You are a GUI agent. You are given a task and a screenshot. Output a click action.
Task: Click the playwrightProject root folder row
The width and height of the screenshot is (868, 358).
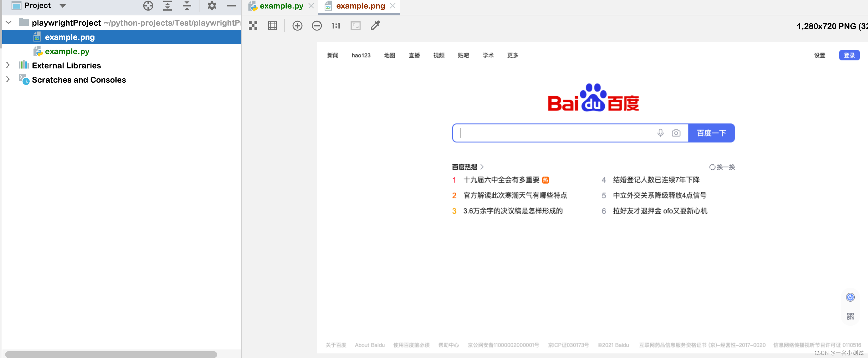click(122, 23)
